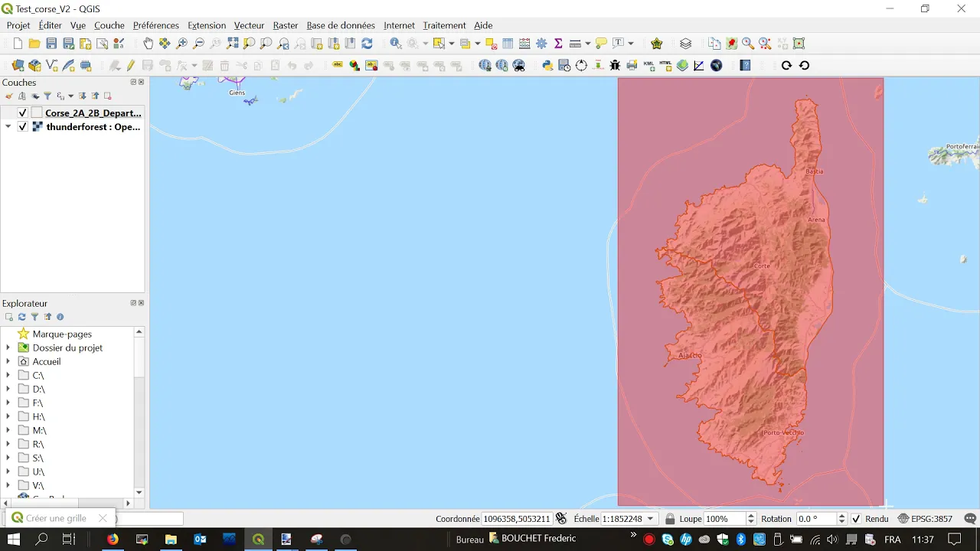Refresh the map canvas with blue arrows icon
Image resolution: width=980 pixels, height=551 pixels.
[367, 44]
